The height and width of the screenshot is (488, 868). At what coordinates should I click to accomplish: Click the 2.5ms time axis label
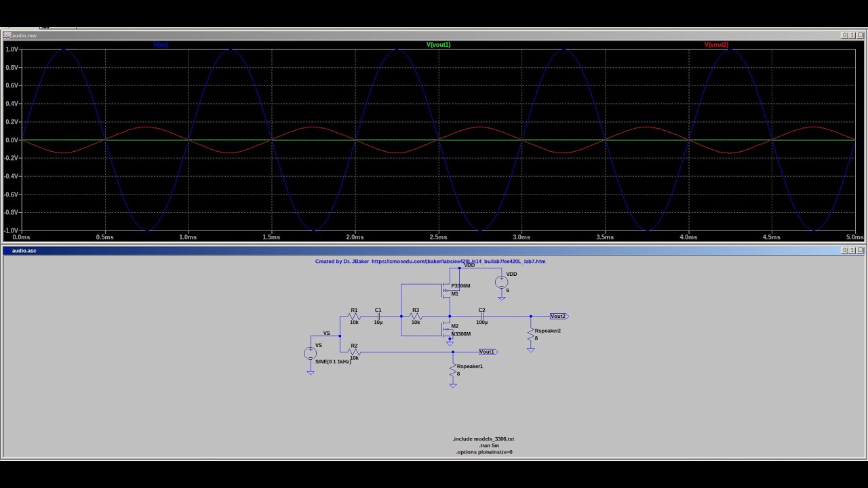click(x=438, y=237)
